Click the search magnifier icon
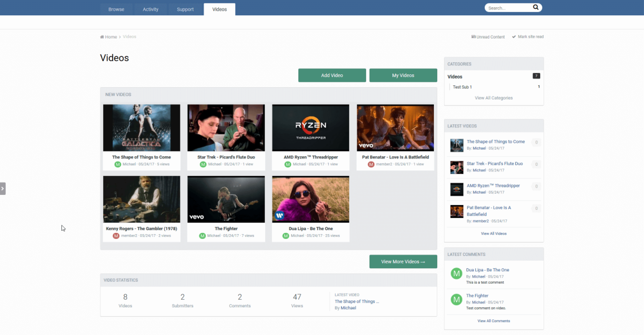Image resolution: width=644 pixels, height=335 pixels. point(536,8)
